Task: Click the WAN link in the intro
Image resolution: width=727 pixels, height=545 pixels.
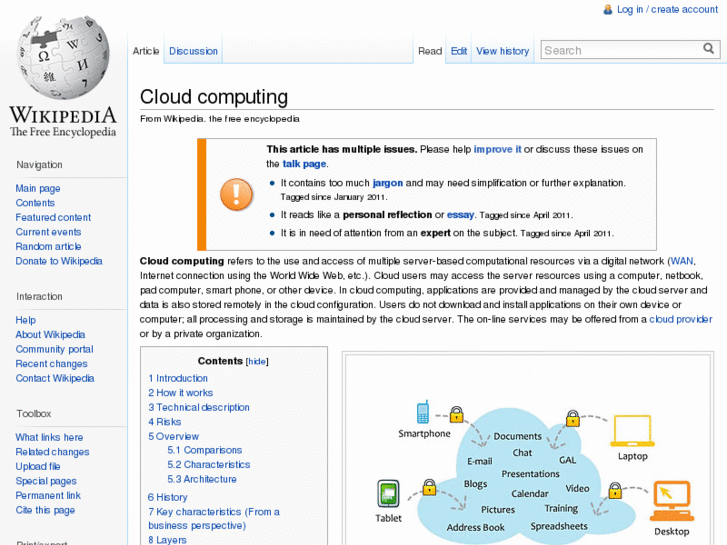Action: (682, 261)
